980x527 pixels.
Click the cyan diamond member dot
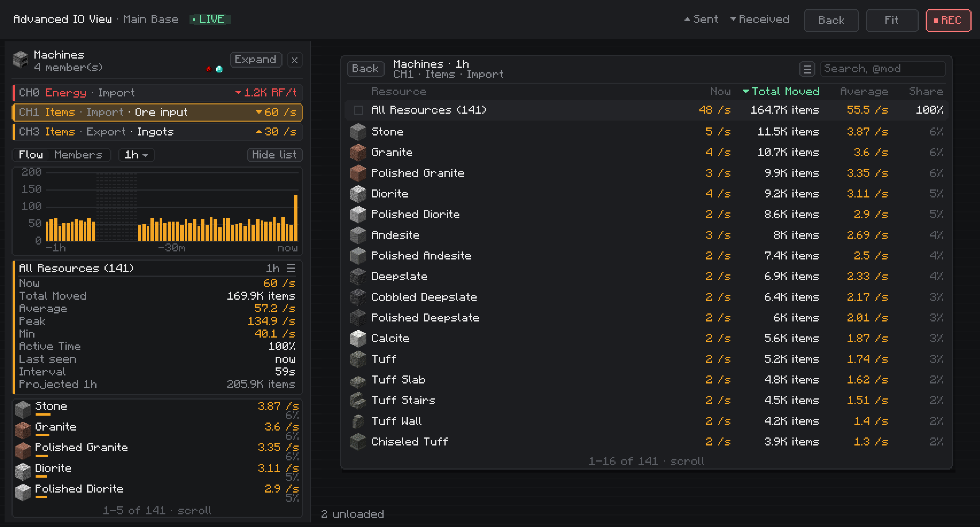click(x=219, y=69)
